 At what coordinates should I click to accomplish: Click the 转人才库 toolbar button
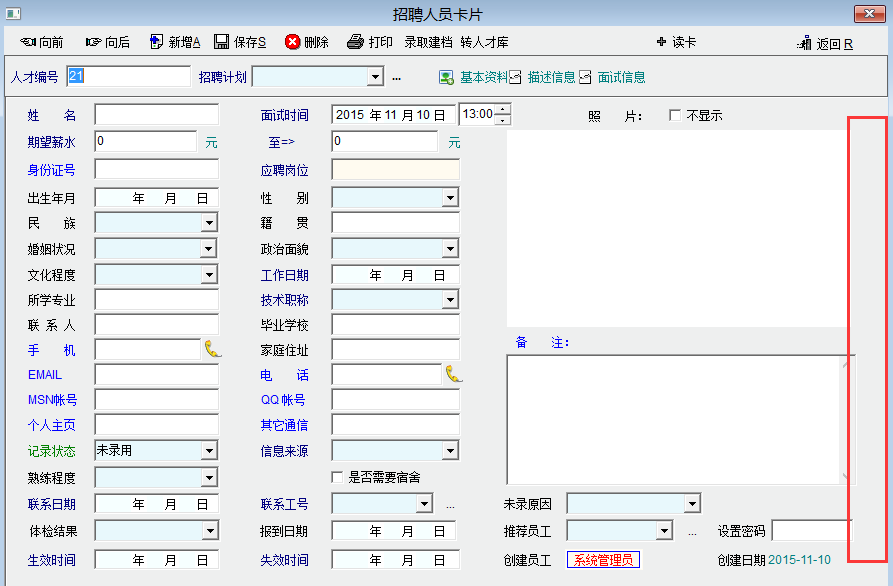pos(484,42)
